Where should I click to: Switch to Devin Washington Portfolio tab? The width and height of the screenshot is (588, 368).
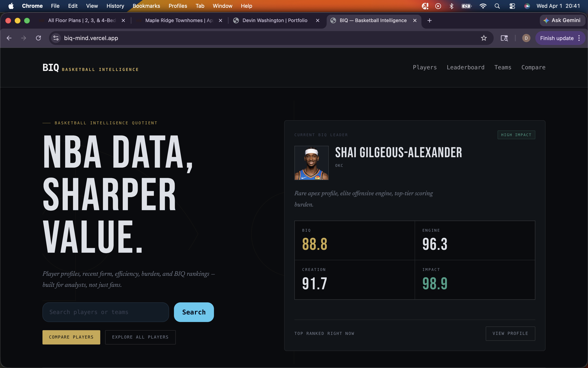coord(275,20)
